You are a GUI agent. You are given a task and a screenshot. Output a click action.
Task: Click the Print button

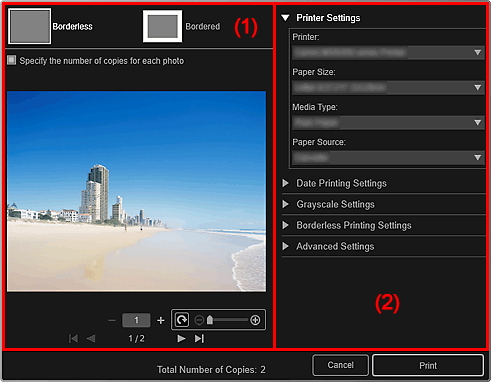click(x=428, y=365)
